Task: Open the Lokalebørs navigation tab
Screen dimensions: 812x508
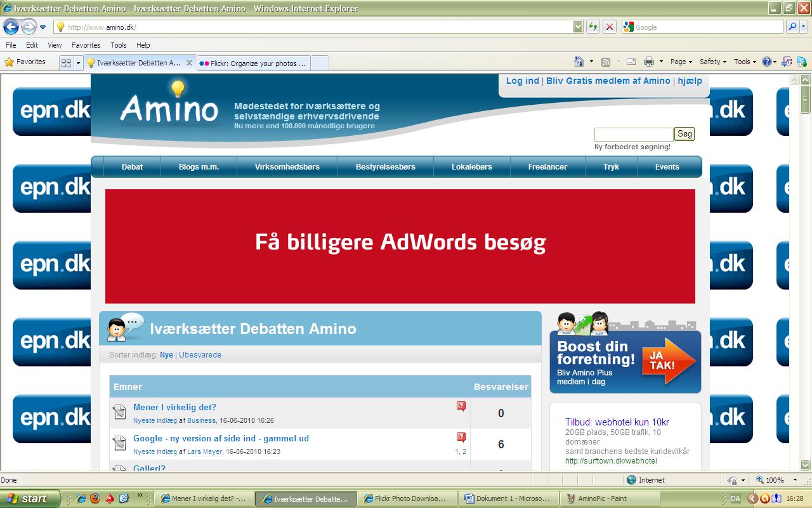Action: click(x=472, y=167)
